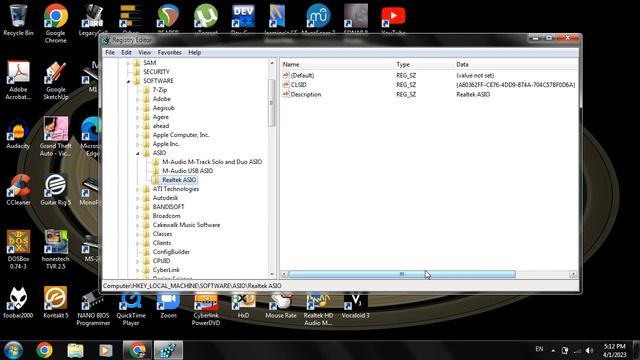The height and width of the screenshot is (360, 640).
Task: Launch Google Chrome from the desktop
Action: (56, 22)
